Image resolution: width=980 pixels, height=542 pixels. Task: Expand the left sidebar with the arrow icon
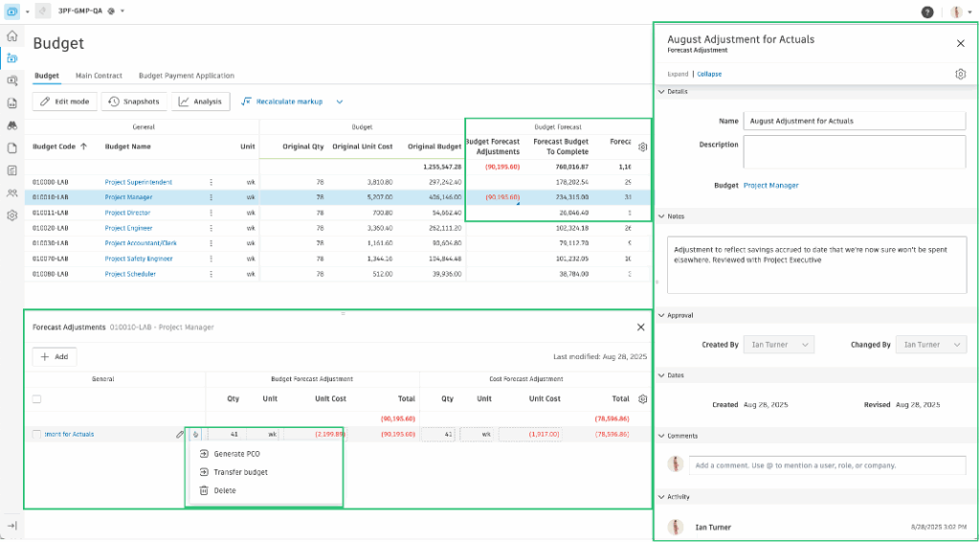click(11, 526)
